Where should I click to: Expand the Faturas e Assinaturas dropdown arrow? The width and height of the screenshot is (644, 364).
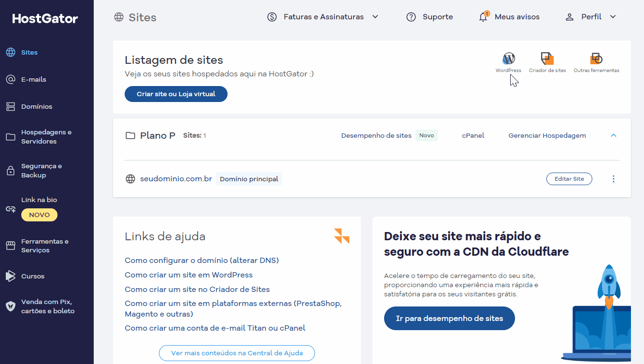pos(375,17)
